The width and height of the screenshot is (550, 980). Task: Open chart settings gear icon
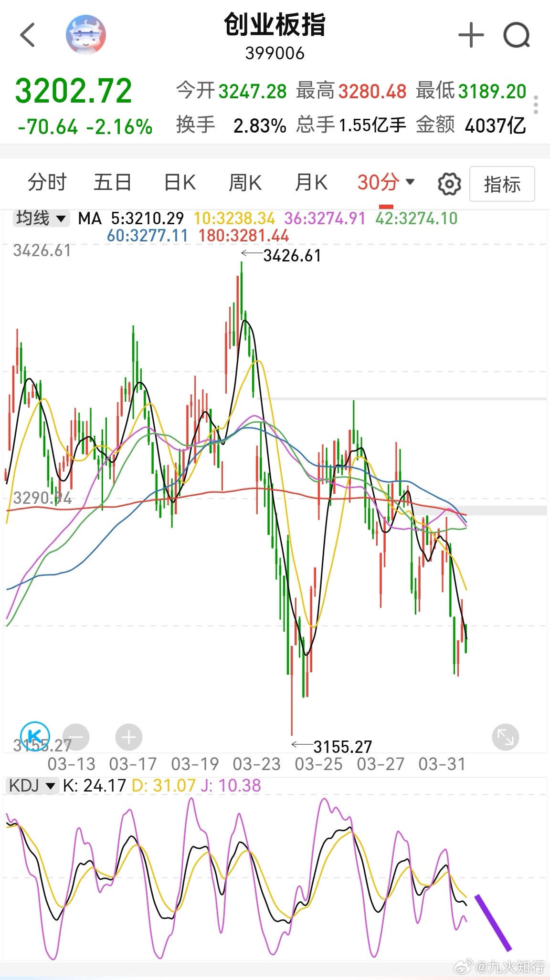449,184
